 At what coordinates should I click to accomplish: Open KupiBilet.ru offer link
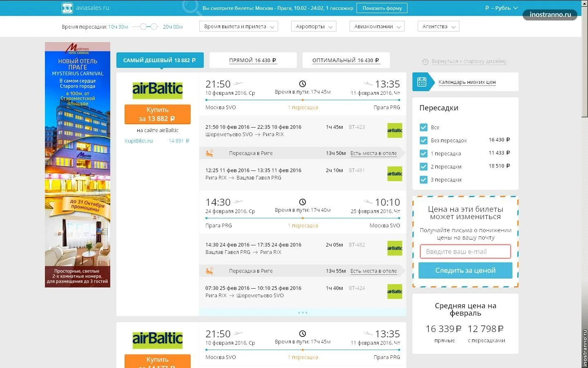(x=138, y=141)
